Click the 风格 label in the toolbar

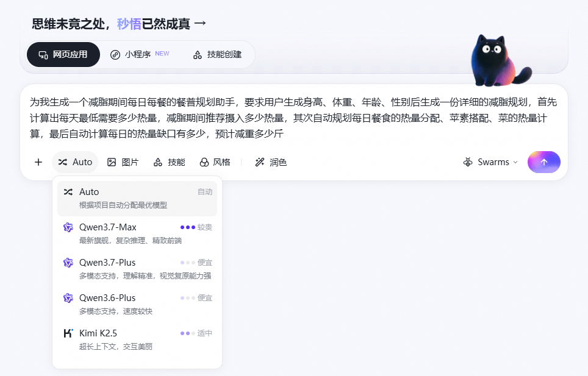[x=221, y=162]
